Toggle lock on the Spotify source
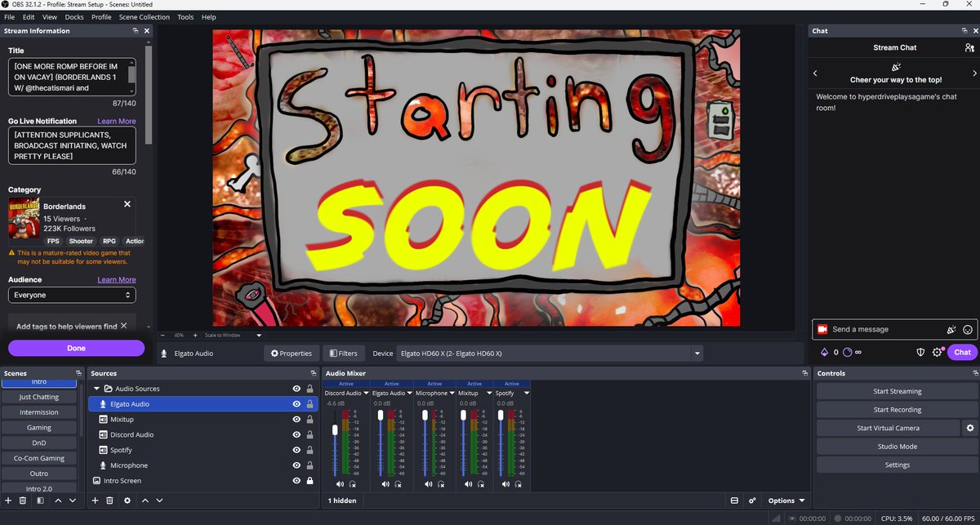The width and height of the screenshot is (980, 525). click(310, 450)
